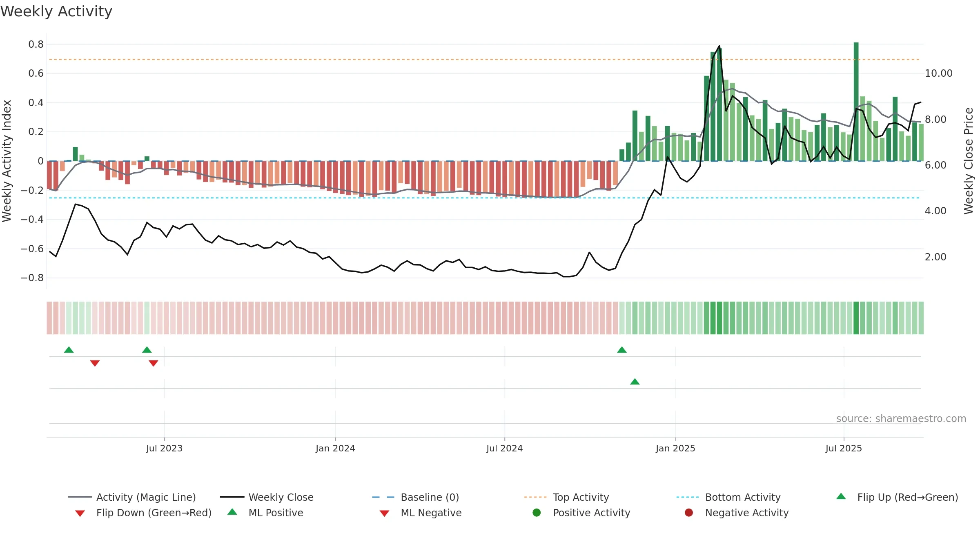
Task: Click the Baseline (0) dashed blue line sample
Action: pos(383,497)
